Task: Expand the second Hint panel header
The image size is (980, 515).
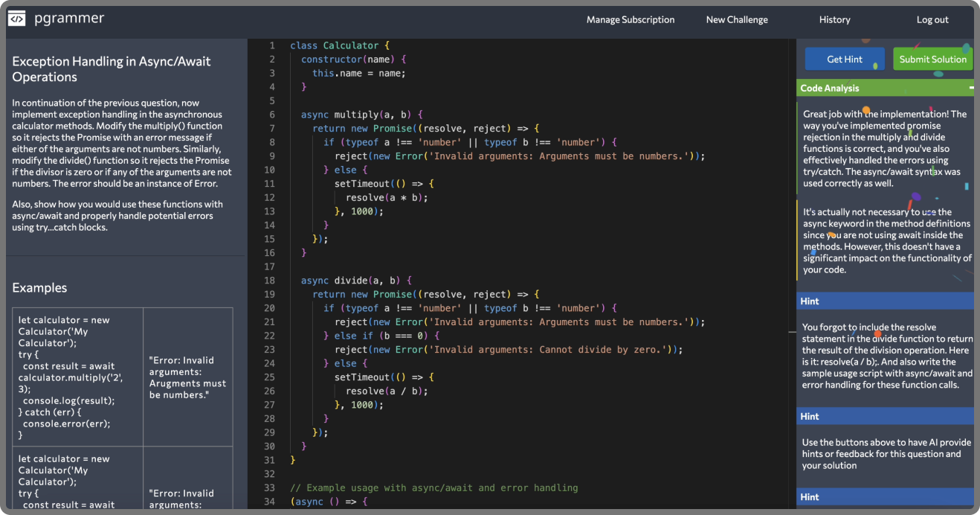Action: click(884, 416)
